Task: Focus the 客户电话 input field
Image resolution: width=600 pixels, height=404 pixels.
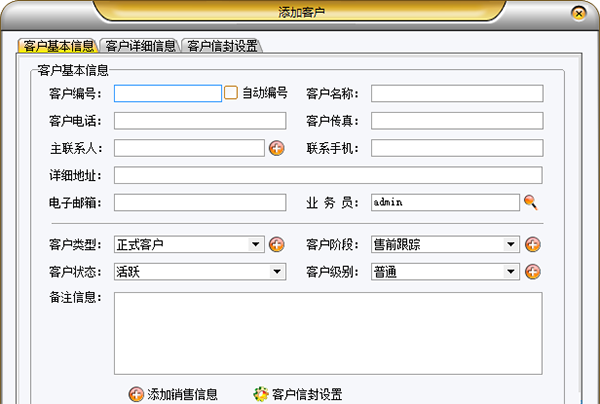Action: pyautogui.click(x=200, y=121)
